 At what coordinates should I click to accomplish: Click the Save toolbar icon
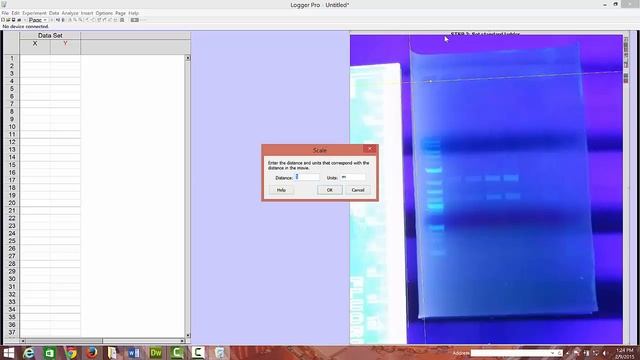pos(13,20)
